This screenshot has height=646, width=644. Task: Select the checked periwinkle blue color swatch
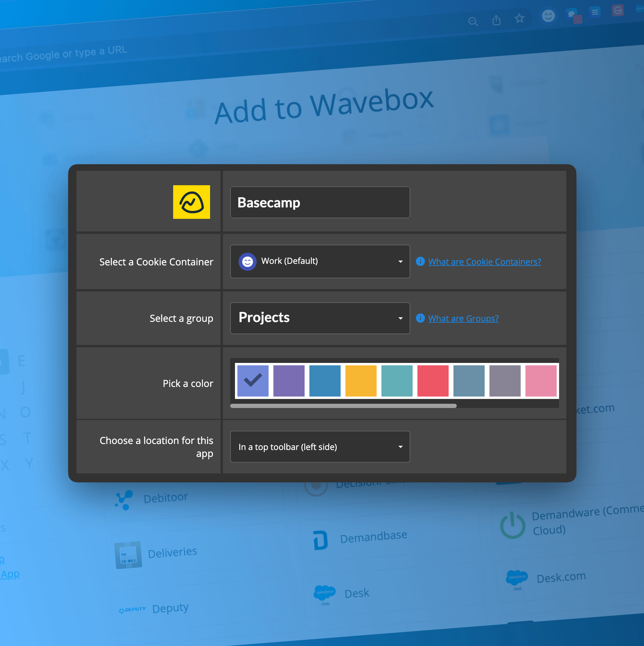253,381
